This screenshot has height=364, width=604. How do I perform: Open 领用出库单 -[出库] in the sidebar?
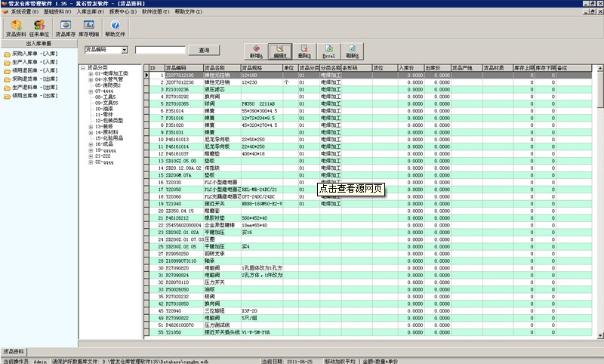(x=31, y=95)
